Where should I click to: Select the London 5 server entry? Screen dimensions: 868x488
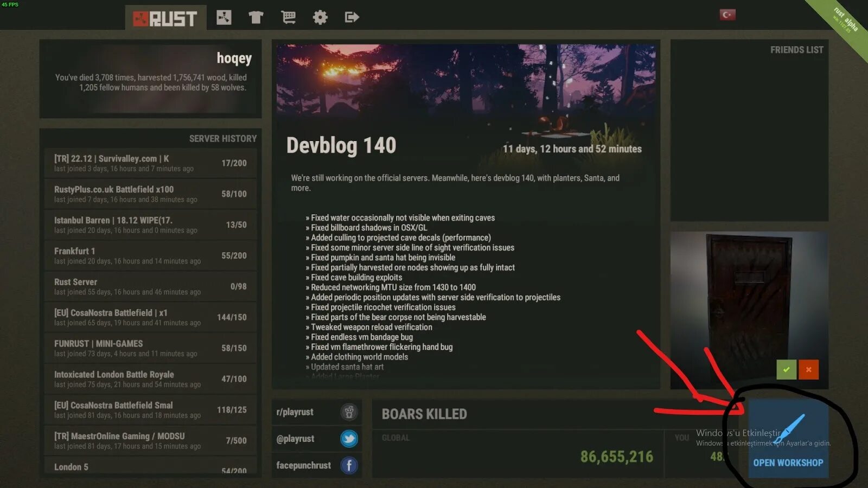(x=150, y=466)
